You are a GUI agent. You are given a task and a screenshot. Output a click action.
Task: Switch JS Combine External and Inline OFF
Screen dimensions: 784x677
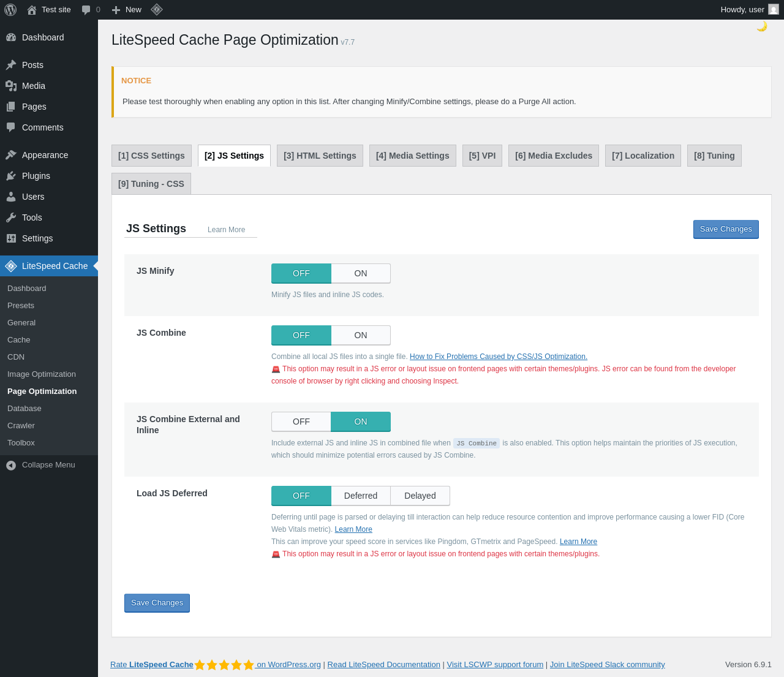click(x=301, y=422)
